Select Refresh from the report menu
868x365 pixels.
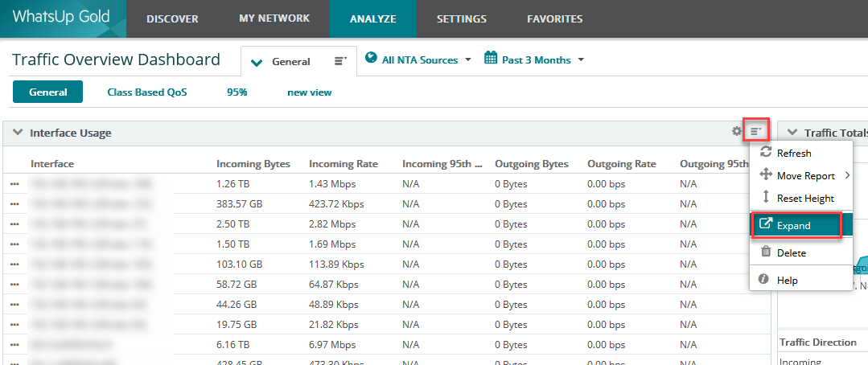tap(800, 154)
